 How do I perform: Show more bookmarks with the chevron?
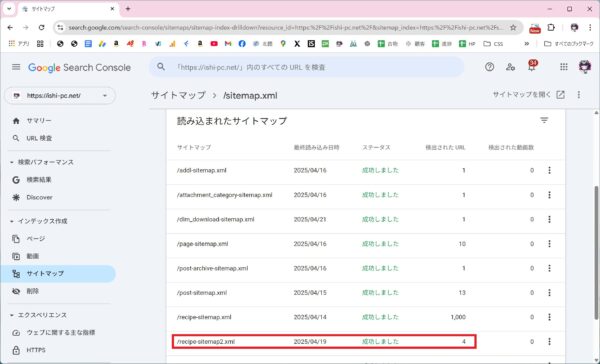tap(527, 44)
